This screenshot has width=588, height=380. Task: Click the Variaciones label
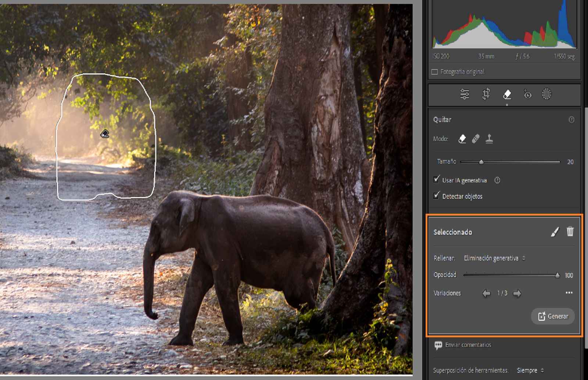click(x=447, y=293)
